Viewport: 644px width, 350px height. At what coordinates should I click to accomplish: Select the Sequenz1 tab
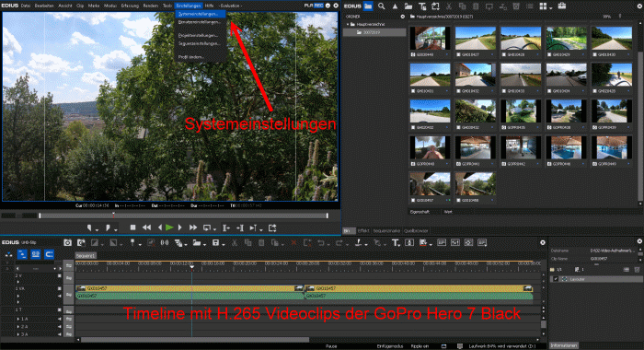pyautogui.click(x=86, y=255)
